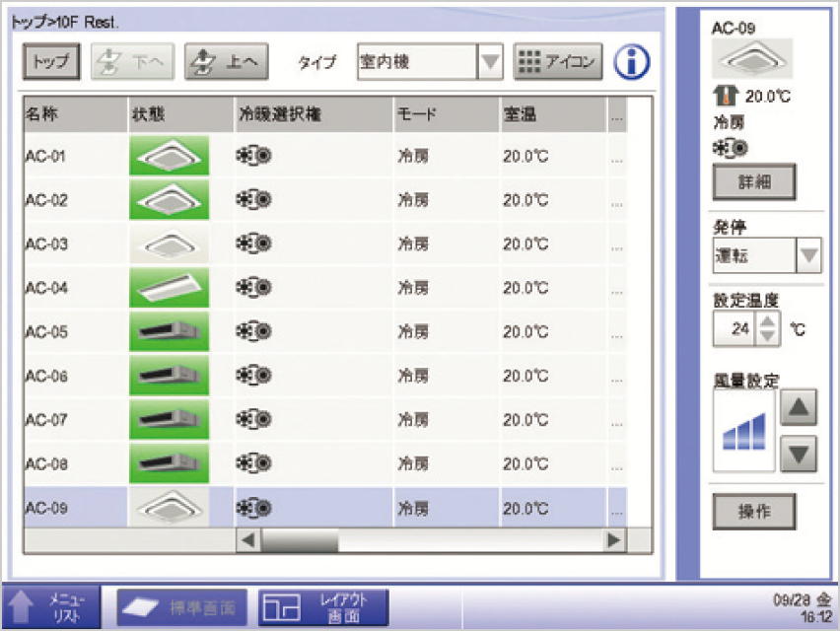Select the AC-02 name cell

coord(75,200)
